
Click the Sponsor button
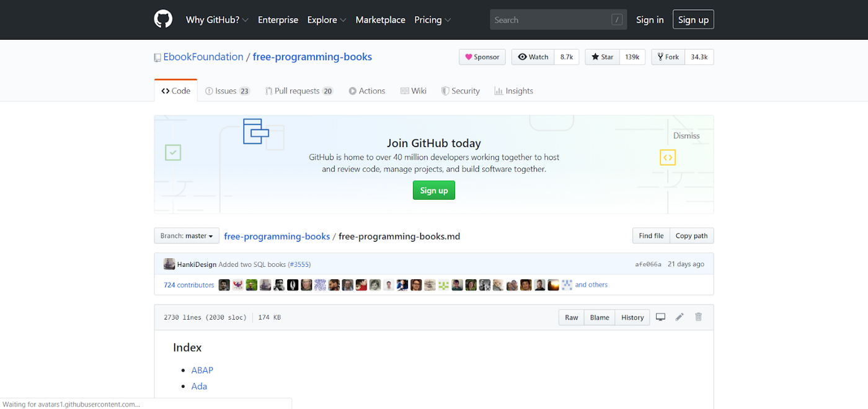tap(482, 57)
